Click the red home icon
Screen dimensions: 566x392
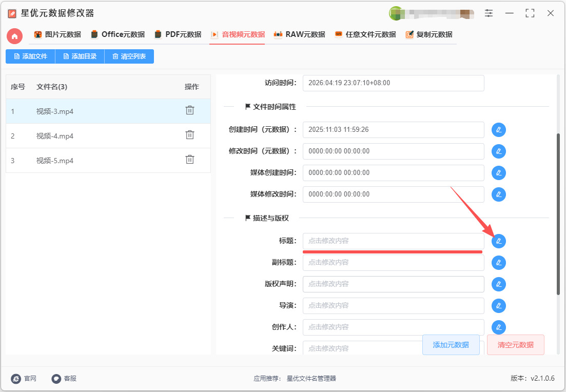(14, 36)
